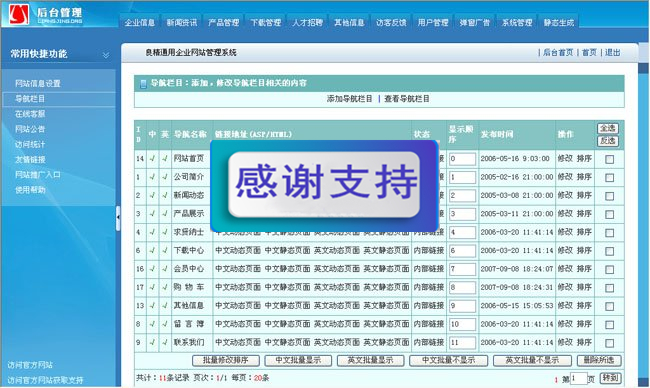Collapse the sidebar with the splitter arrow
Image resolution: width=650 pixels, height=388 pixels.
118,217
